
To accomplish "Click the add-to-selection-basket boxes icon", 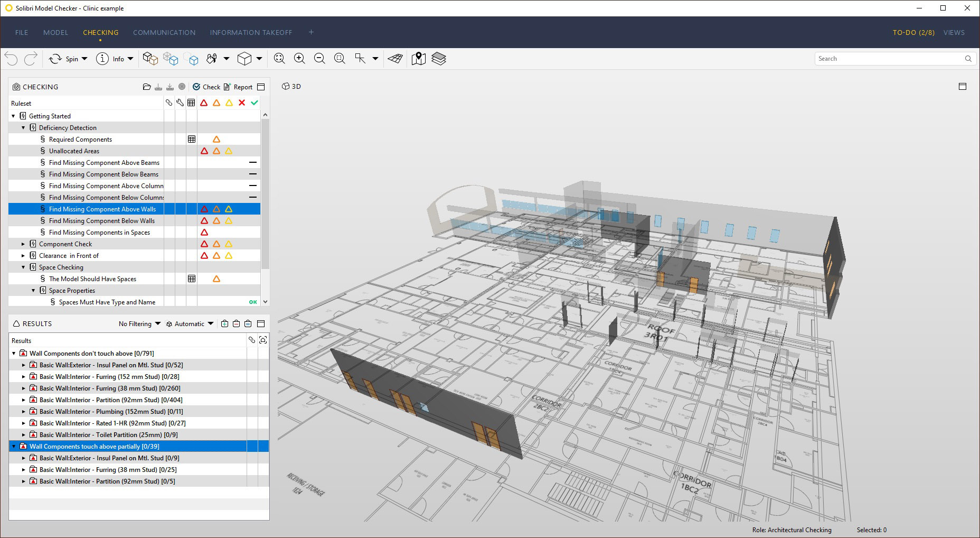I will click(x=171, y=59).
